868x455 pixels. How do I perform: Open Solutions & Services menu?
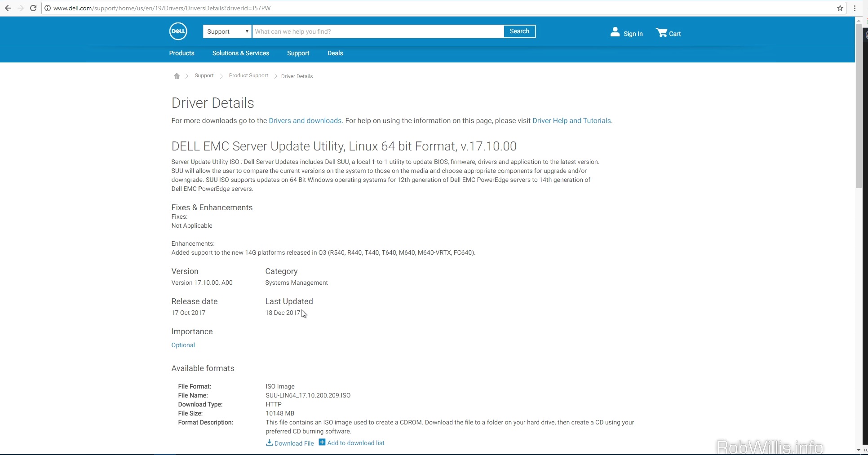[241, 53]
